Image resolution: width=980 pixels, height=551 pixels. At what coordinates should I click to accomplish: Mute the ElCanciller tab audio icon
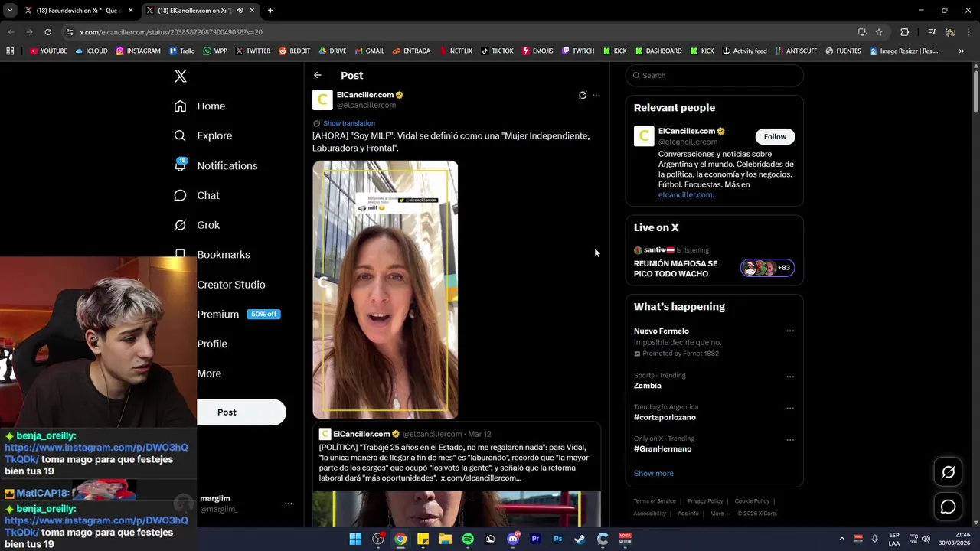click(x=240, y=11)
